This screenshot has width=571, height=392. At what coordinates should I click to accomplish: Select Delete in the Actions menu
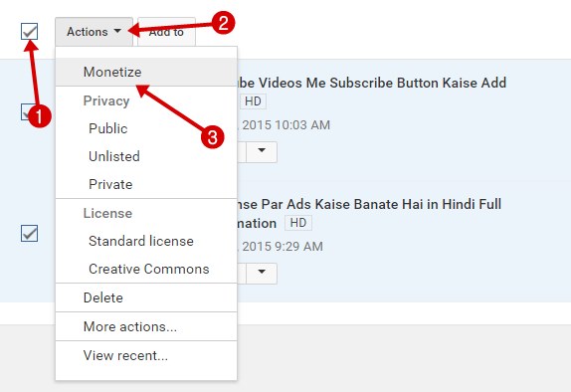click(x=146, y=297)
